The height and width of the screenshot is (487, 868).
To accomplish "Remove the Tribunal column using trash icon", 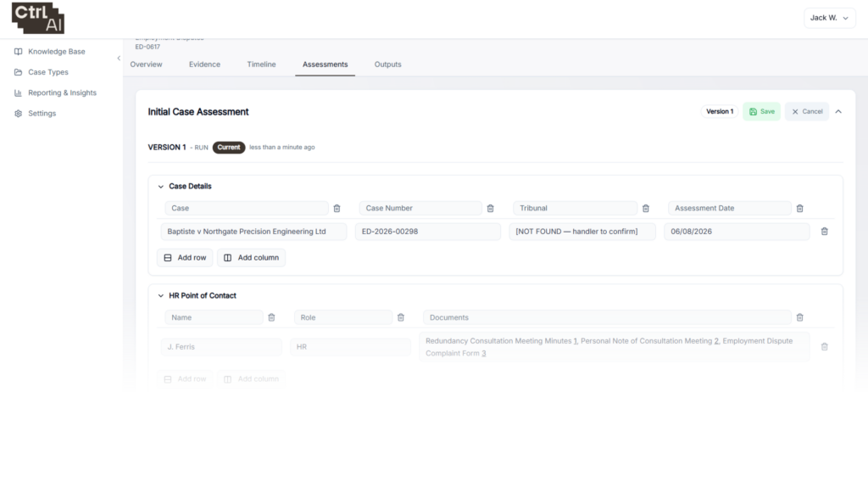I will [645, 209].
